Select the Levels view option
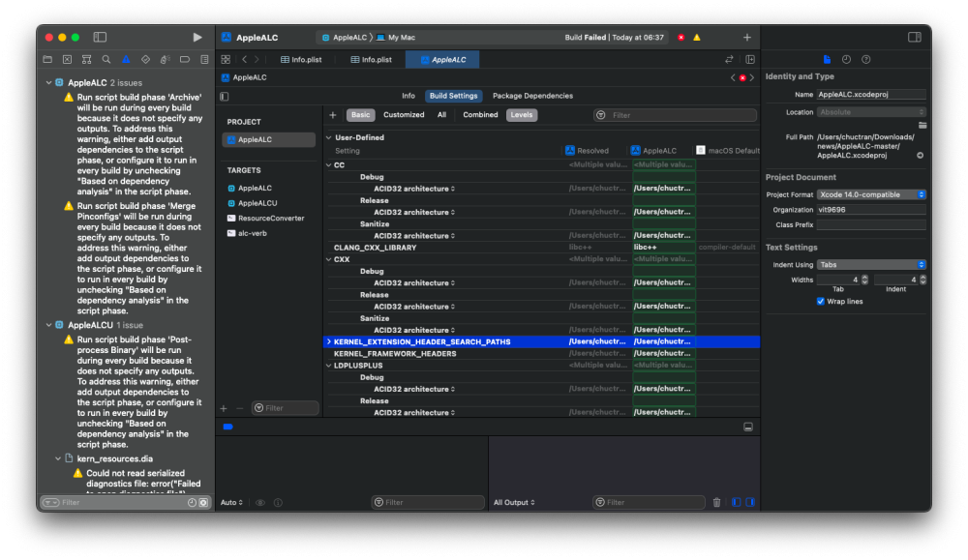Image resolution: width=968 pixels, height=560 pixels. [x=522, y=115]
